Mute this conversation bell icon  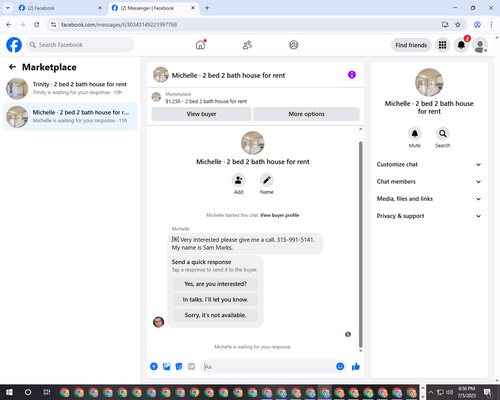(x=415, y=134)
